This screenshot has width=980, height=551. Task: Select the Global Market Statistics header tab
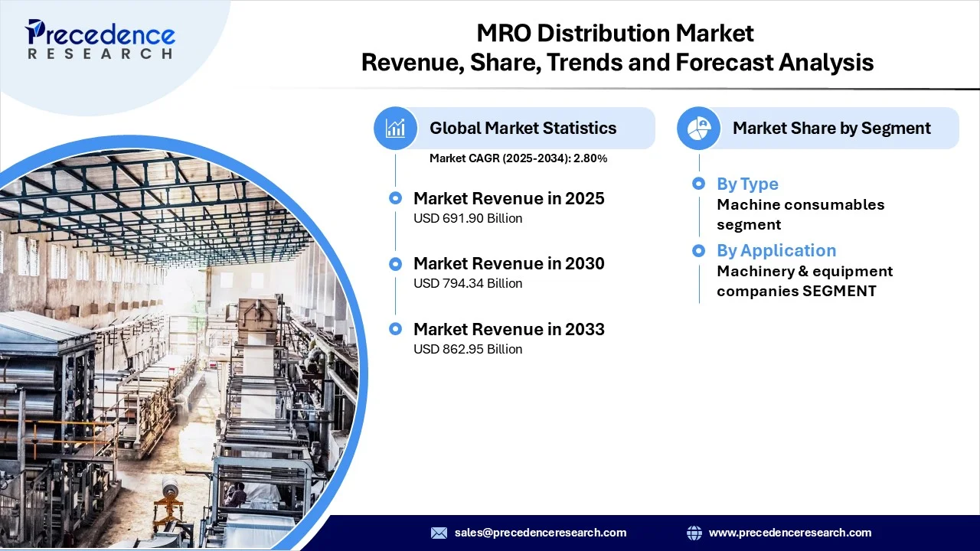point(523,128)
